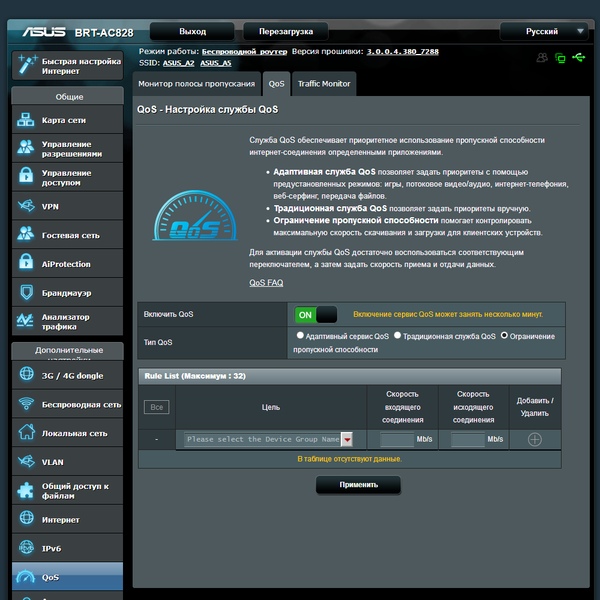Screen dimensions: 600x600
Task: Click the green USB status icon
Action: pos(579,58)
